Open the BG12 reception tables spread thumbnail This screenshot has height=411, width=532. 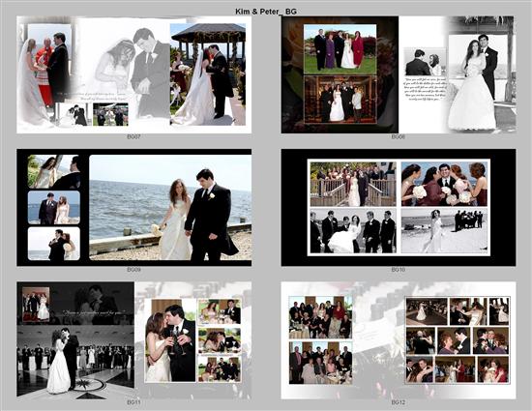coord(399,340)
